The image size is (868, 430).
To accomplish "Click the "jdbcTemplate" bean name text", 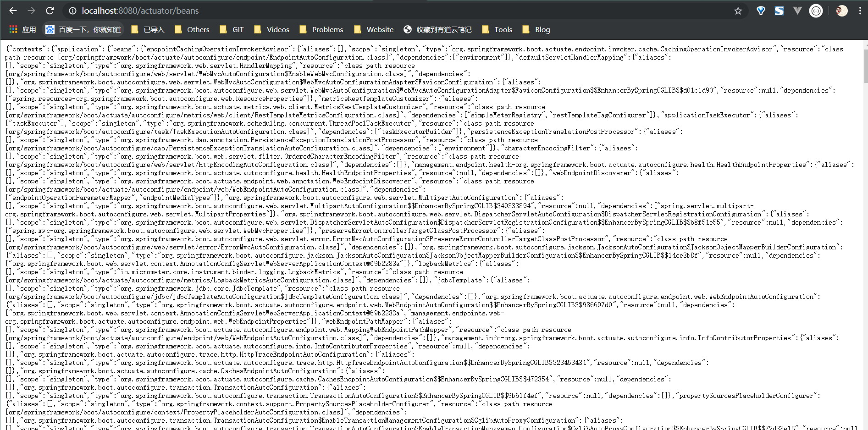I will pyautogui.click(x=459, y=280).
